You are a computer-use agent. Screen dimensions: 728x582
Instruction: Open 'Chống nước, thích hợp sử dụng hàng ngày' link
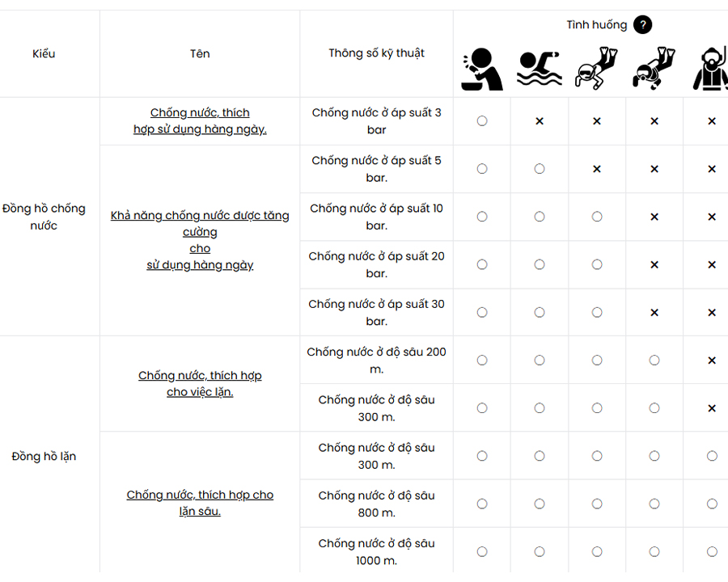click(200, 120)
